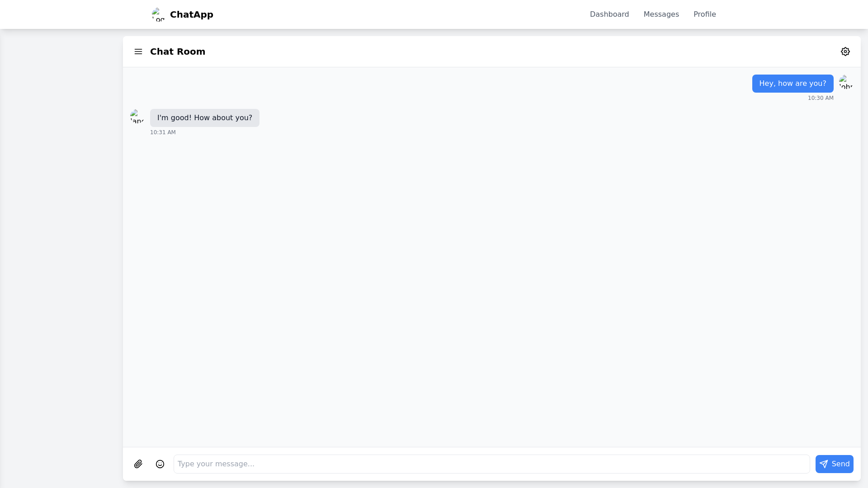Click the 10:30 AM timestamp
The height and width of the screenshot is (488, 868).
(820, 98)
